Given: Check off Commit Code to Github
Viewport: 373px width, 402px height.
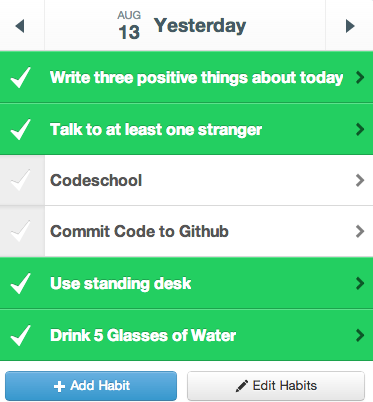Looking at the screenshot, I should pos(22,231).
